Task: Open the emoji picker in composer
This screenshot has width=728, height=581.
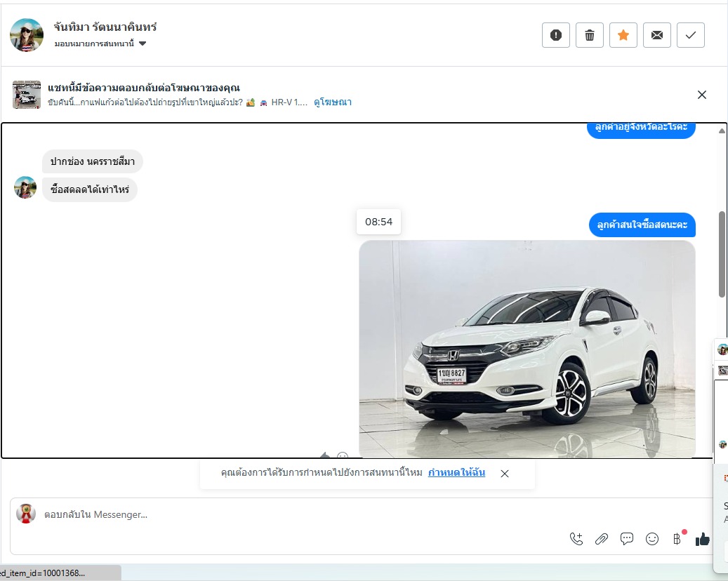Action: (x=652, y=539)
